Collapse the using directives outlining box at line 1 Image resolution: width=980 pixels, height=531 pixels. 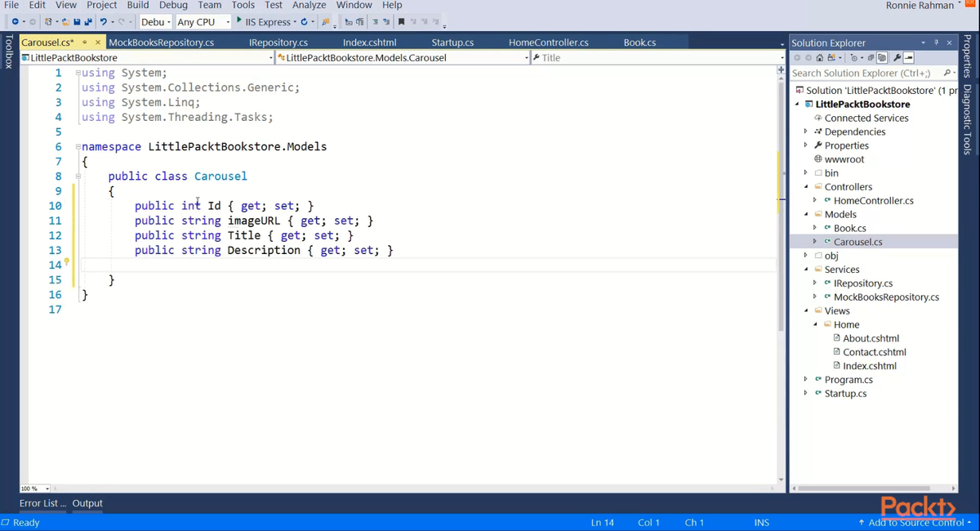[x=78, y=73]
